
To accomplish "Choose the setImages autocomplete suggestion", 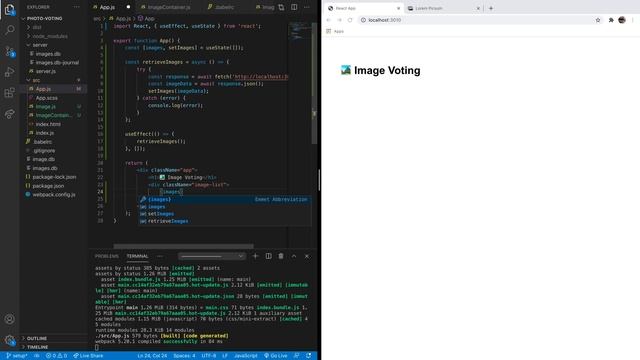I will [224, 214].
